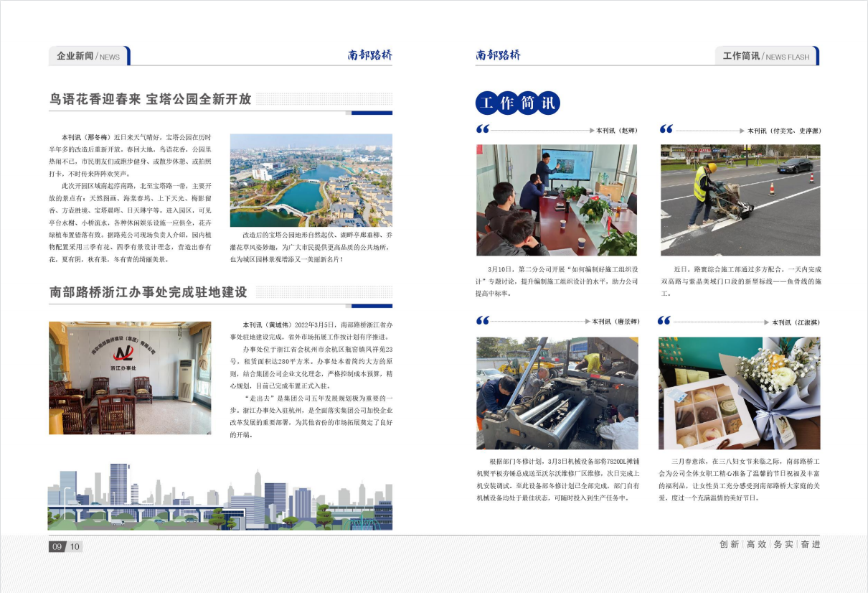Screen dimensions: 868x593
Task: Click the 南部路桥 logo on the left page
Action: pyautogui.click(x=370, y=55)
